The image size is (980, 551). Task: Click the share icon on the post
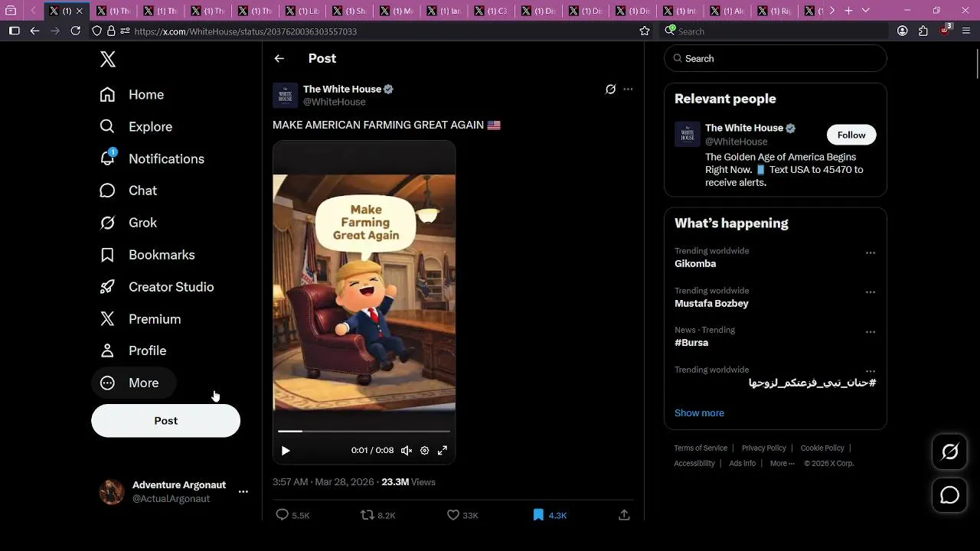pos(624,515)
